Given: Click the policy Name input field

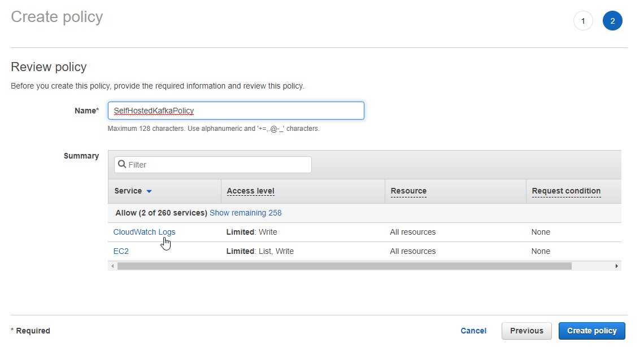Looking at the screenshot, I should tap(236, 111).
